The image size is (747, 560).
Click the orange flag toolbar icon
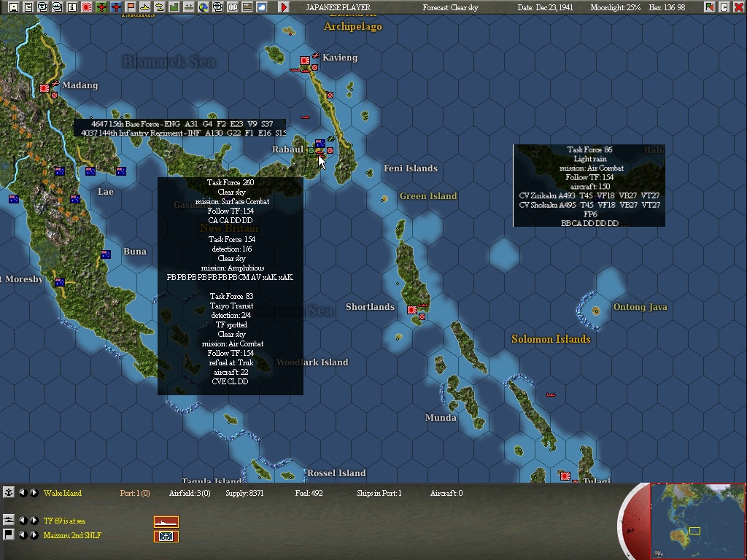[x=131, y=7]
